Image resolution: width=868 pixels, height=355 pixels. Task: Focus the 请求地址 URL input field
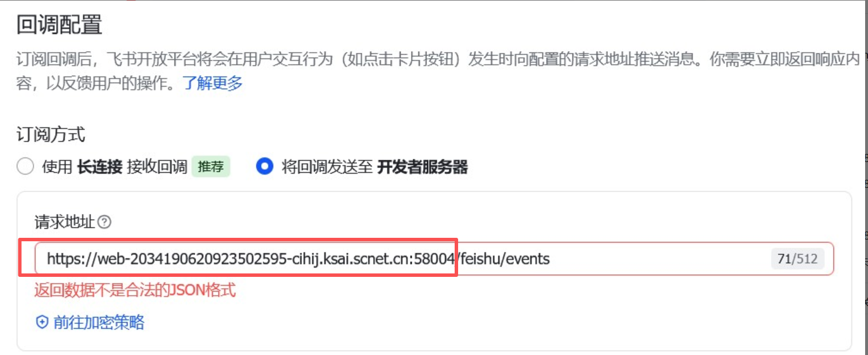click(434, 259)
